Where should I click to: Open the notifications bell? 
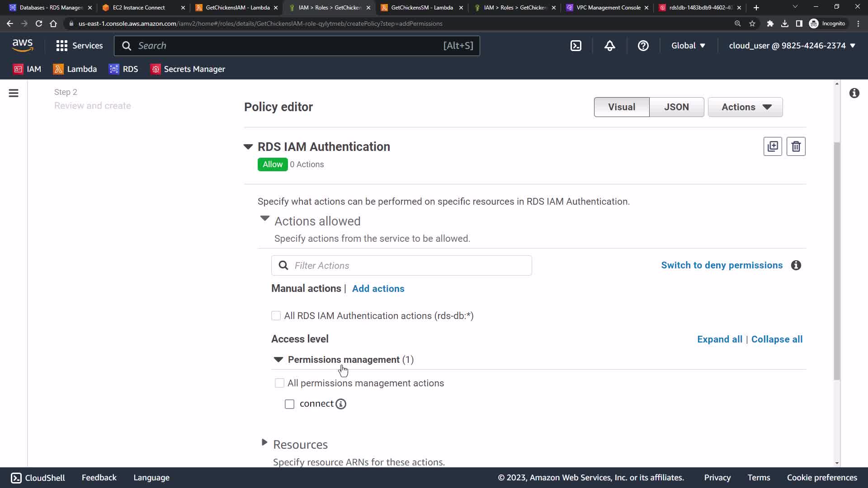(x=609, y=46)
